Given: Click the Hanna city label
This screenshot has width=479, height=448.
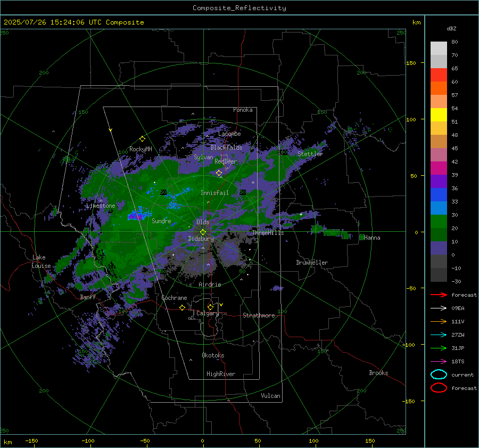Looking at the screenshot, I should tap(372, 238).
